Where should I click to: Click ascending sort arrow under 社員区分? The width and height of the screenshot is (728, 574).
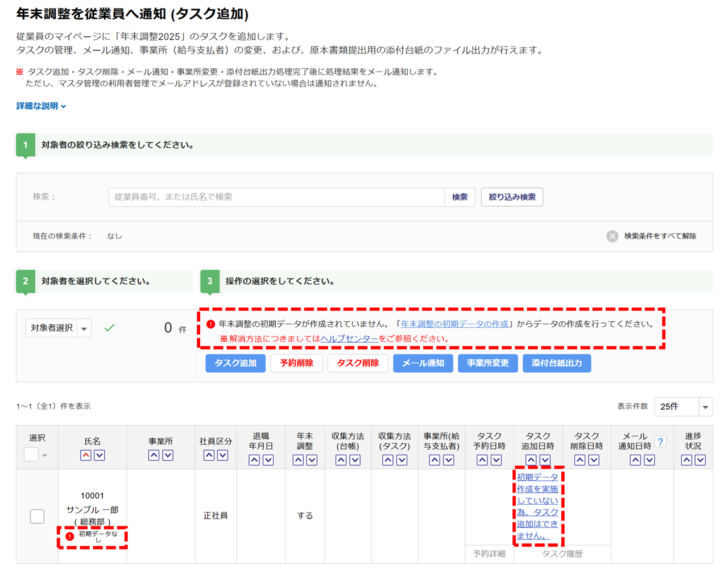pos(209,455)
